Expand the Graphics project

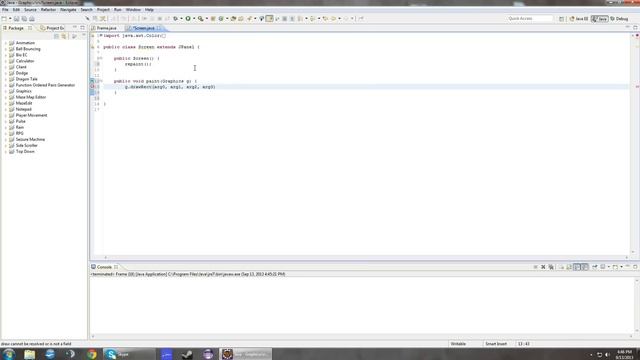point(6,91)
